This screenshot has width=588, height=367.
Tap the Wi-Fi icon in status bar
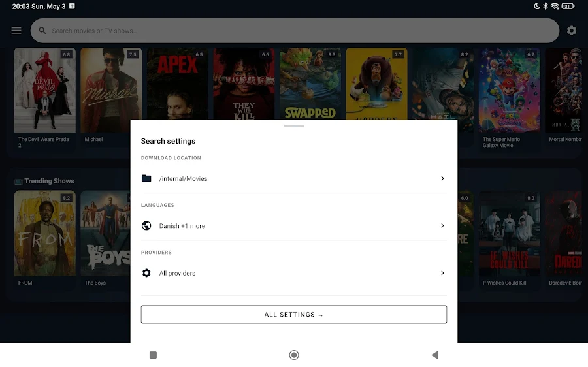(x=555, y=6)
